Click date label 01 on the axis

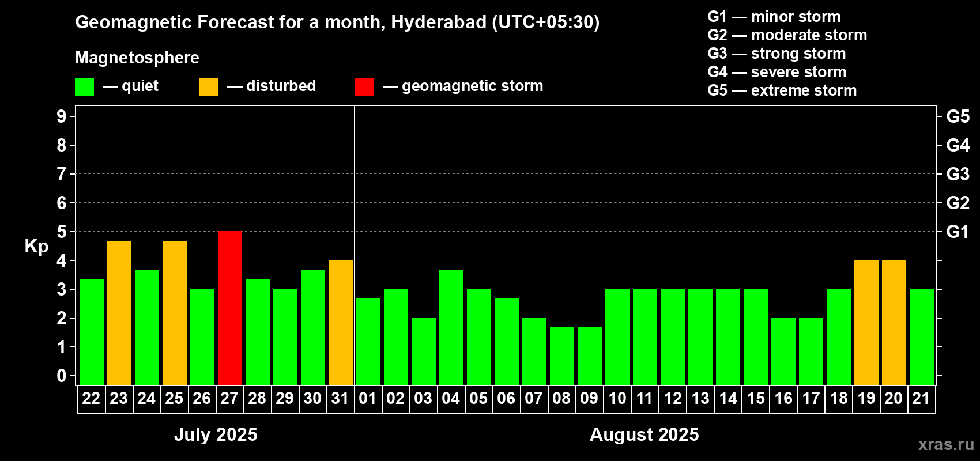click(x=368, y=399)
